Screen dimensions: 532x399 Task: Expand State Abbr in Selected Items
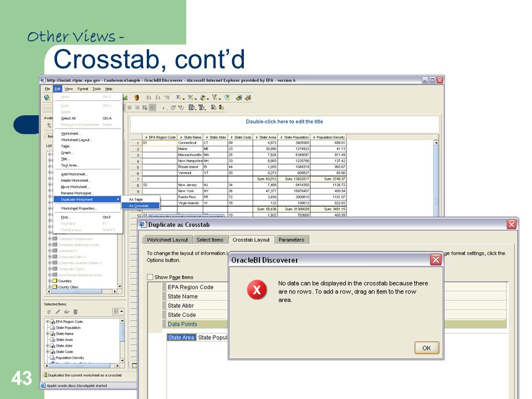click(x=48, y=346)
